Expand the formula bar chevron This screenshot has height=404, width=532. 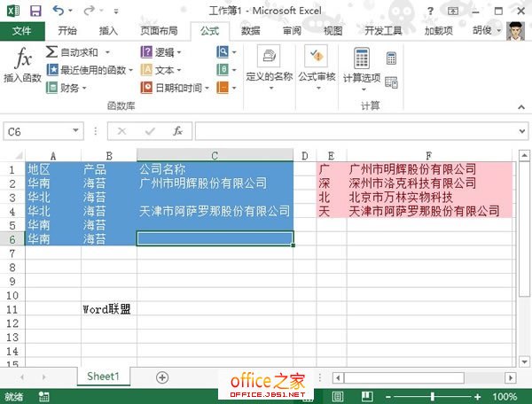tap(522, 131)
